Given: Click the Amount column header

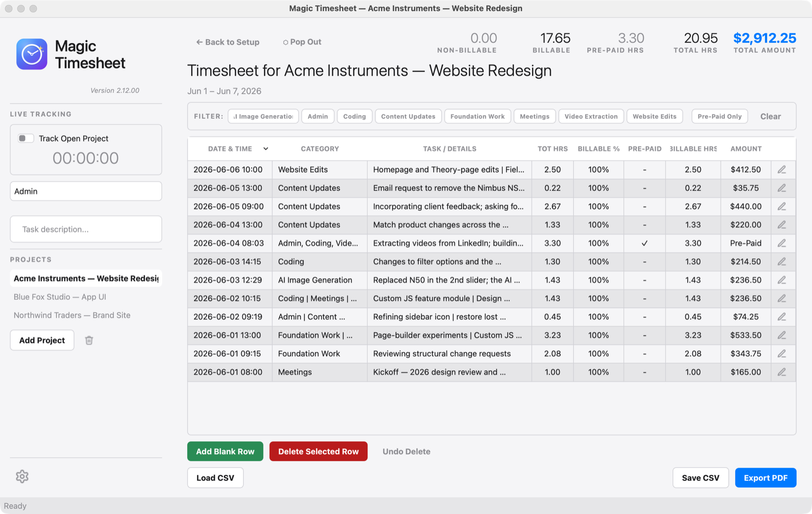Looking at the screenshot, I should pyautogui.click(x=746, y=149).
